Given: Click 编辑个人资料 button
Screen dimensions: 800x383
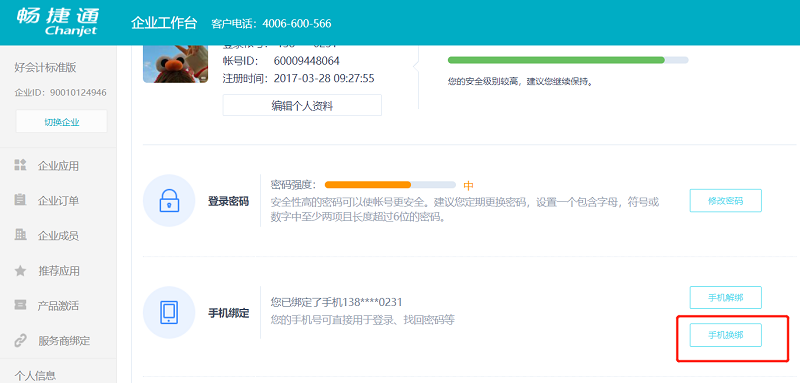Looking at the screenshot, I should point(302,106).
